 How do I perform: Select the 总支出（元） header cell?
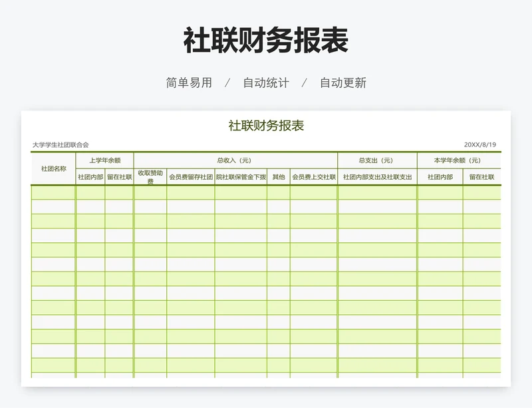377,160
